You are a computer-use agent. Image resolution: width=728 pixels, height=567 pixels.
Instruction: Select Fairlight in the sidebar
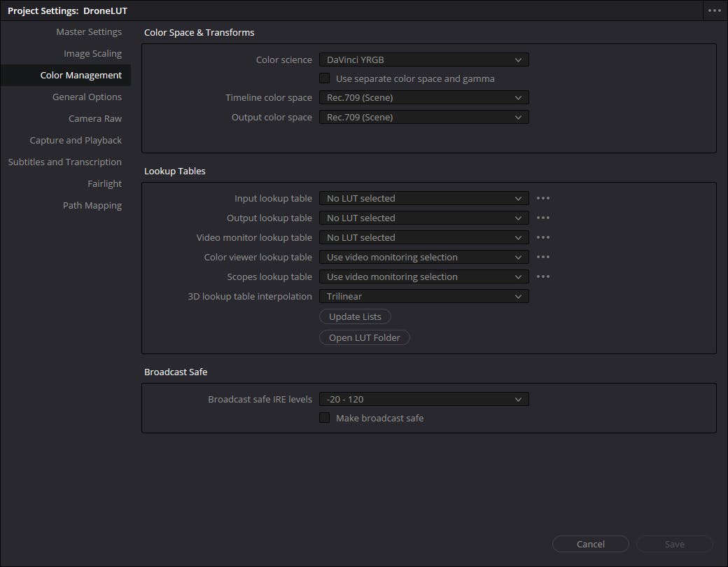click(104, 183)
